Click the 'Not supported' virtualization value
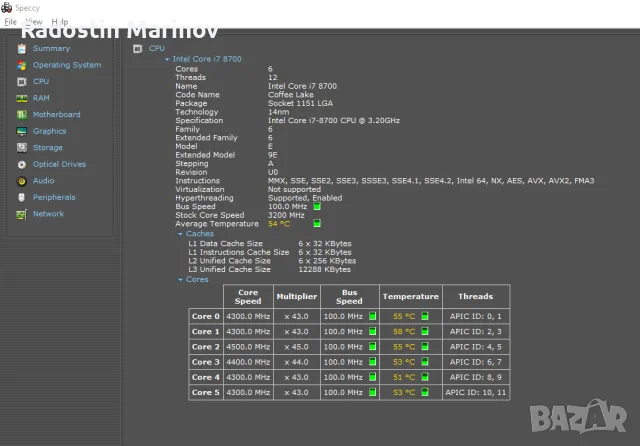This screenshot has width=640, height=446. [294, 189]
